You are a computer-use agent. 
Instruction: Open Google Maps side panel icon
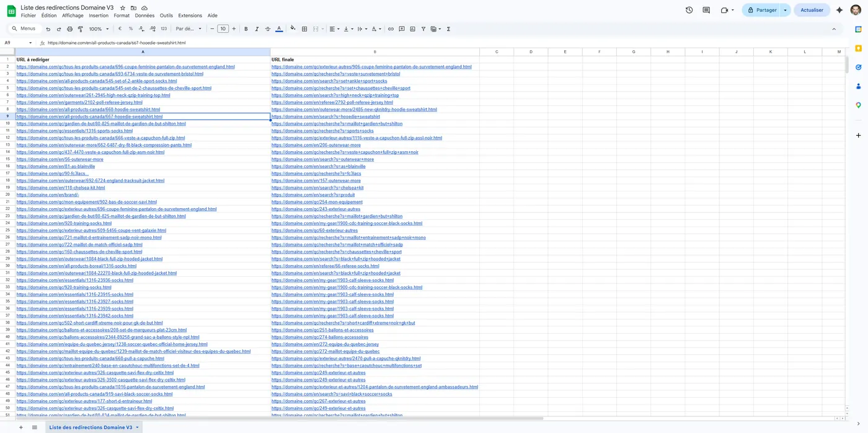click(858, 105)
